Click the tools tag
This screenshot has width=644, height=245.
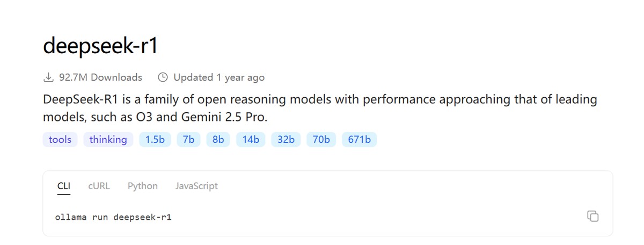point(60,140)
